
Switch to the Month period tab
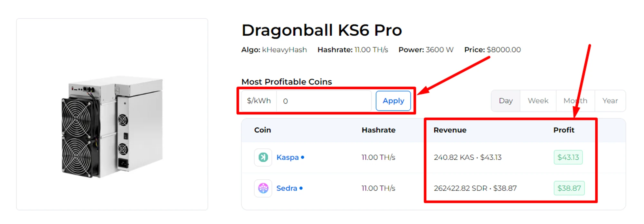pyautogui.click(x=575, y=101)
